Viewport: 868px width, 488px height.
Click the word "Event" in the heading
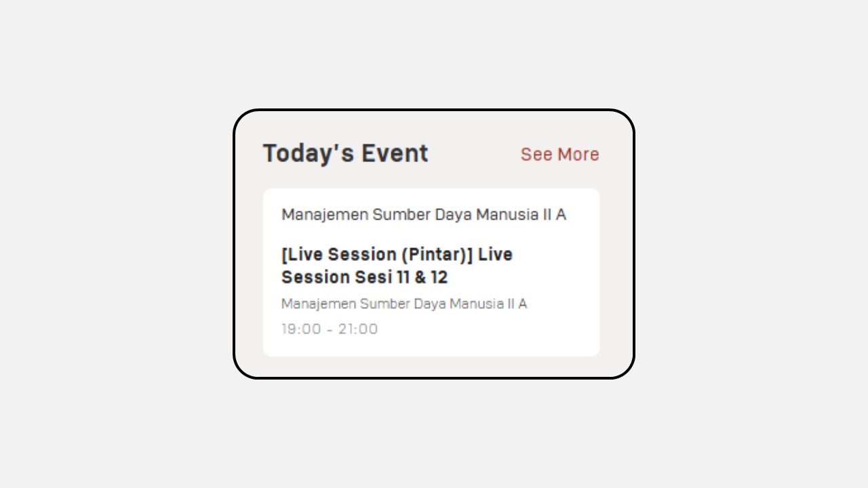click(x=395, y=153)
